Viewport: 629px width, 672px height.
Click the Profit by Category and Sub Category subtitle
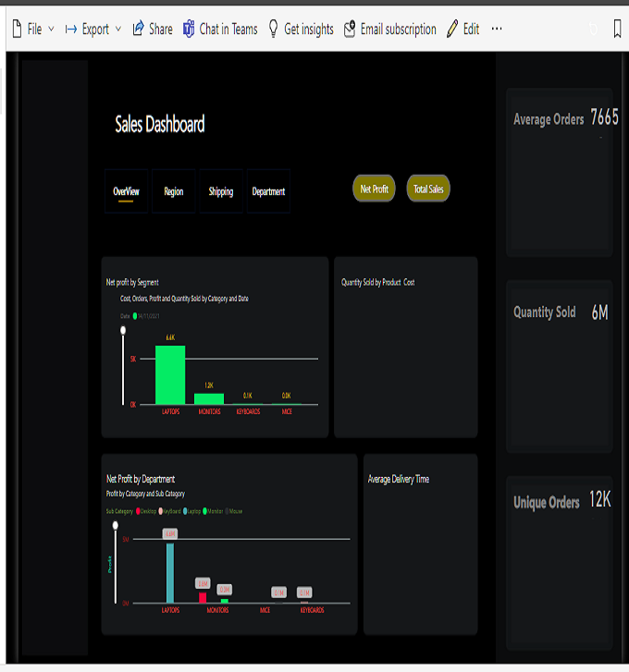[145, 494]
